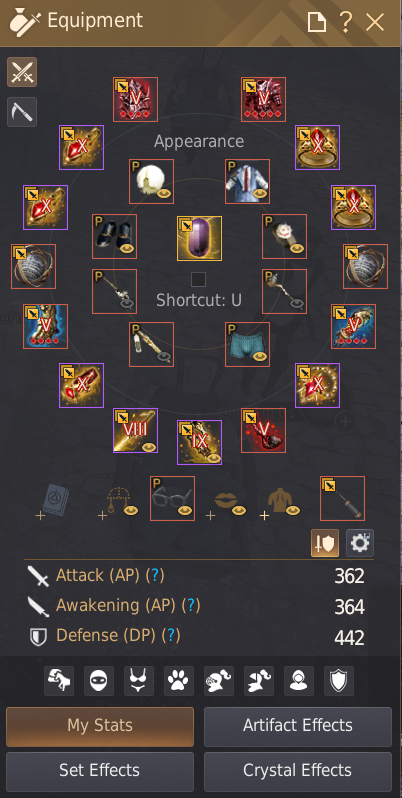This screenshot has width=402, height=798.
Task: Click the help question mark beside Defense (DP)
Action: (170, 635)
